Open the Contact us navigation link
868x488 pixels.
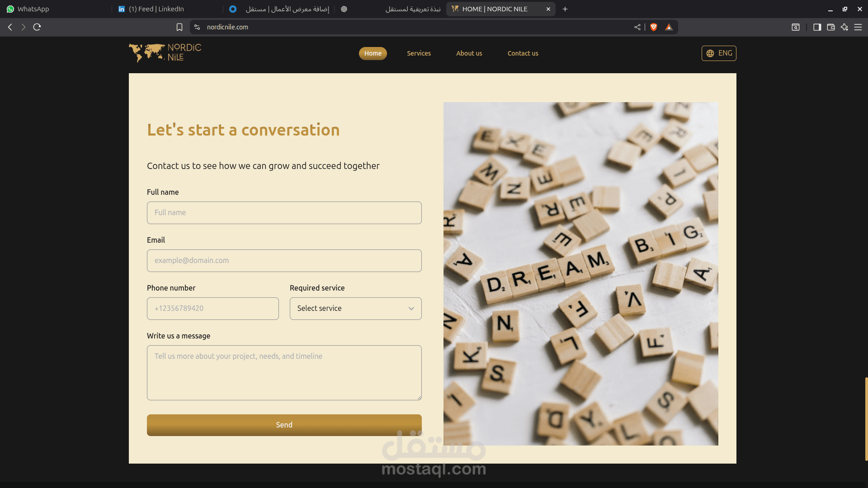tap(523, 53)
